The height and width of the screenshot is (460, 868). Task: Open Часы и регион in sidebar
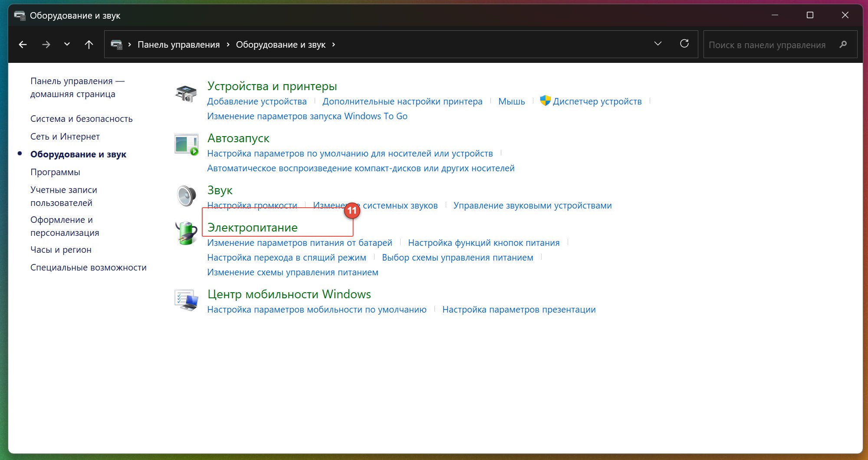[61, 250]
